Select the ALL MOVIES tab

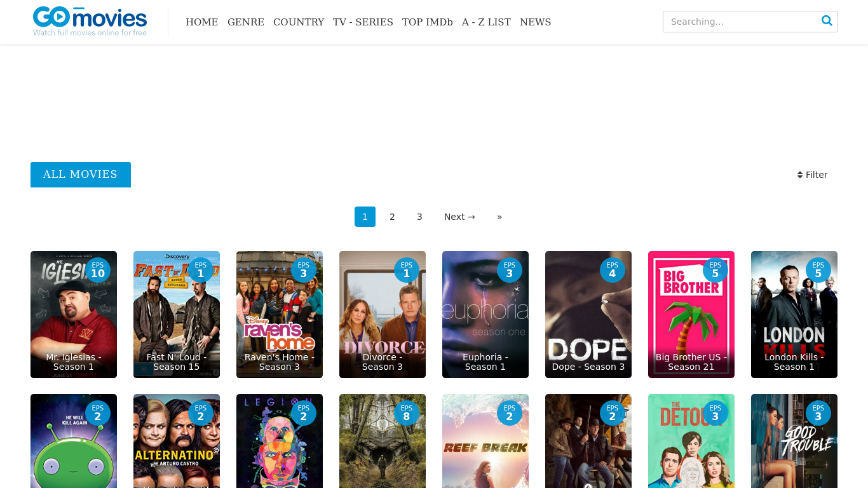click(x=81, y=175)
